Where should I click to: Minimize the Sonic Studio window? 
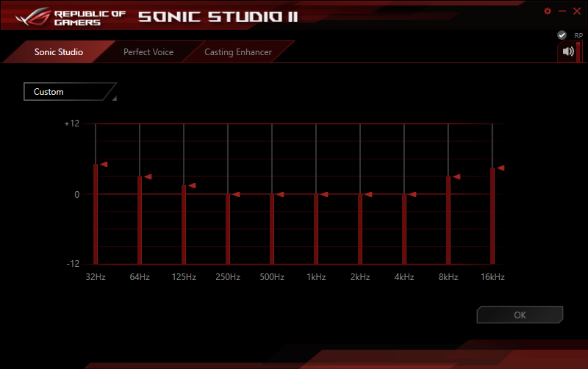pos(562,11)
